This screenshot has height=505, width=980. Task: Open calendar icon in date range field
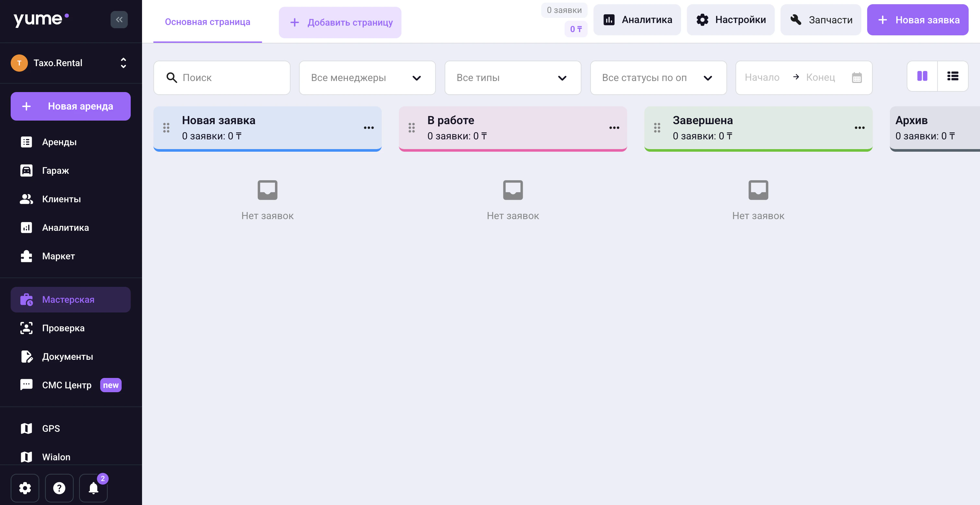click(856, 77)
